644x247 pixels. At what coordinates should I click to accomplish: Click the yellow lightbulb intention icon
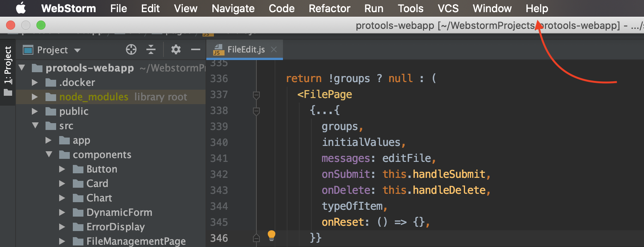[272, 236]
